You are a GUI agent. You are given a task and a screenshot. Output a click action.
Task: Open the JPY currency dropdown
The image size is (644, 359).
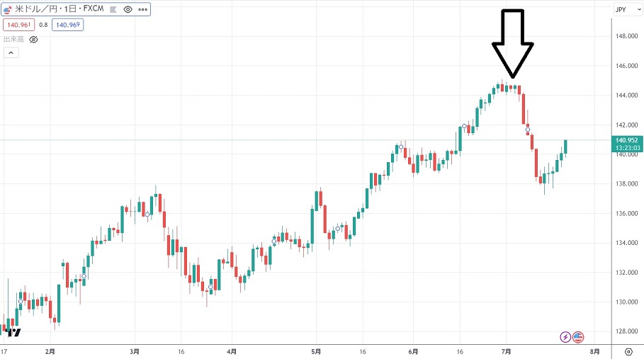[x=621, y=10]
